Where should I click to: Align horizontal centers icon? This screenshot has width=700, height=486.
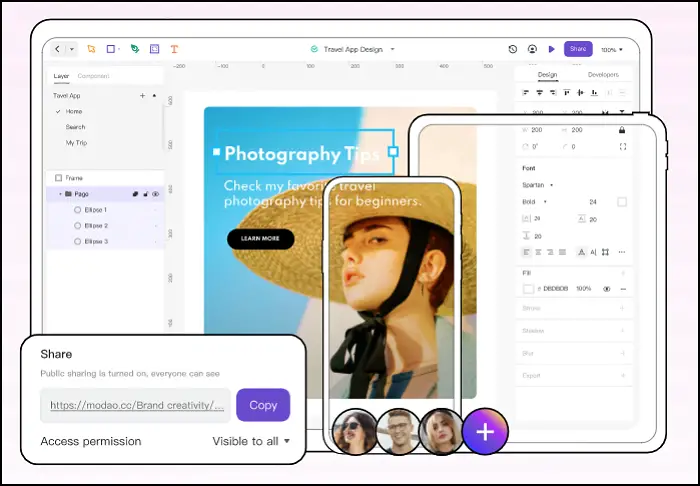(x=539, y=93)
